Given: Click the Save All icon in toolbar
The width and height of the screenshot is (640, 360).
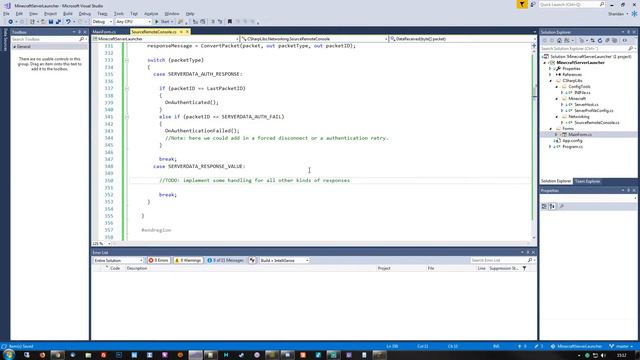Looking at the screenshot, I should pyautogui.click(x=58, y=22).
